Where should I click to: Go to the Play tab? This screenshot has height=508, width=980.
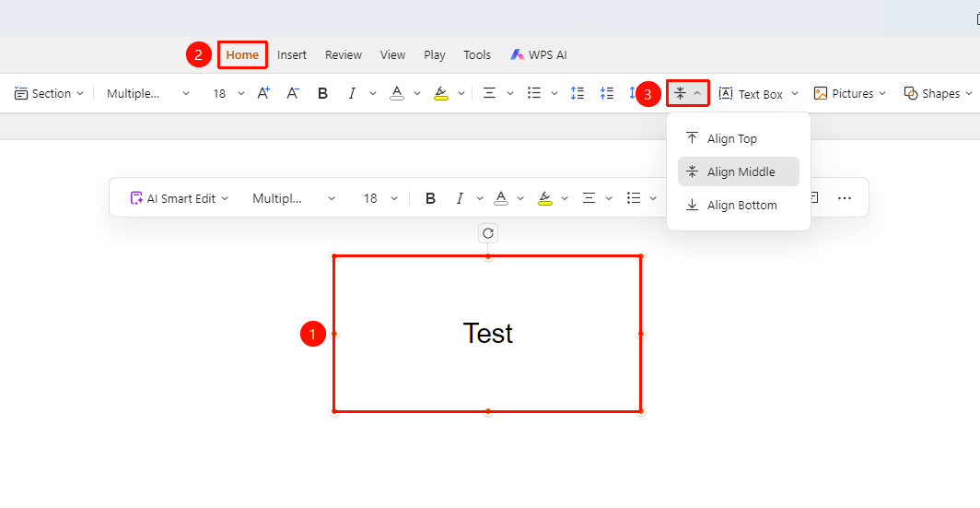pyautogui.click(x=435, y=54)
